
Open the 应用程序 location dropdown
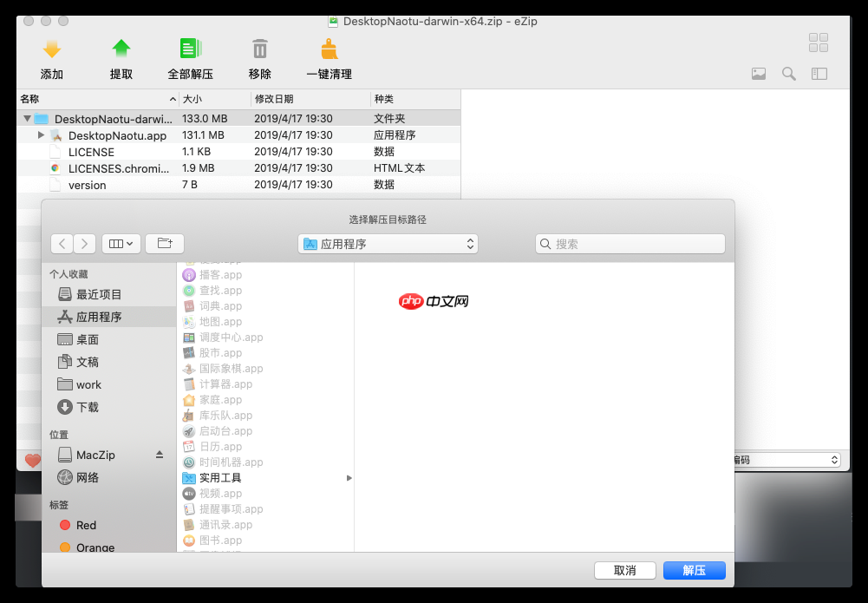click(x=387, y=243)
